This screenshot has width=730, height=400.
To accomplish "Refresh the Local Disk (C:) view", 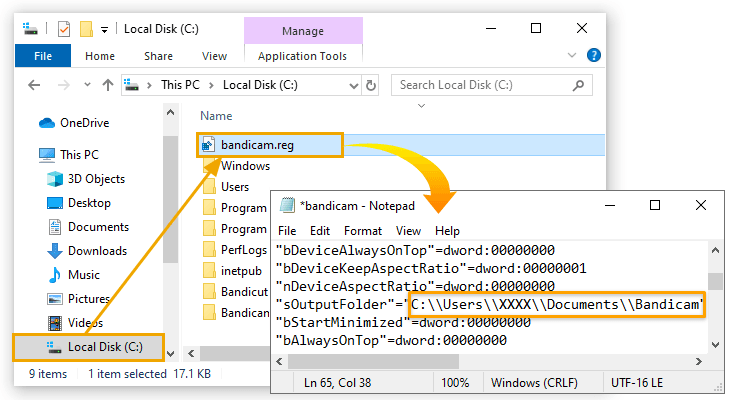I will click(371, 85).
